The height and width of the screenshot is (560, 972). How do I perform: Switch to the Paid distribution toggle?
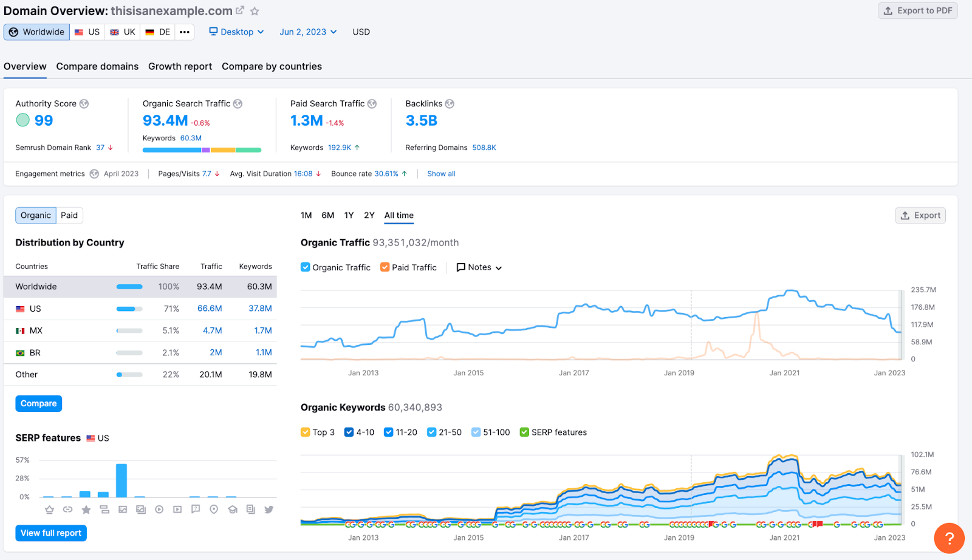click(x=69, y=216)
